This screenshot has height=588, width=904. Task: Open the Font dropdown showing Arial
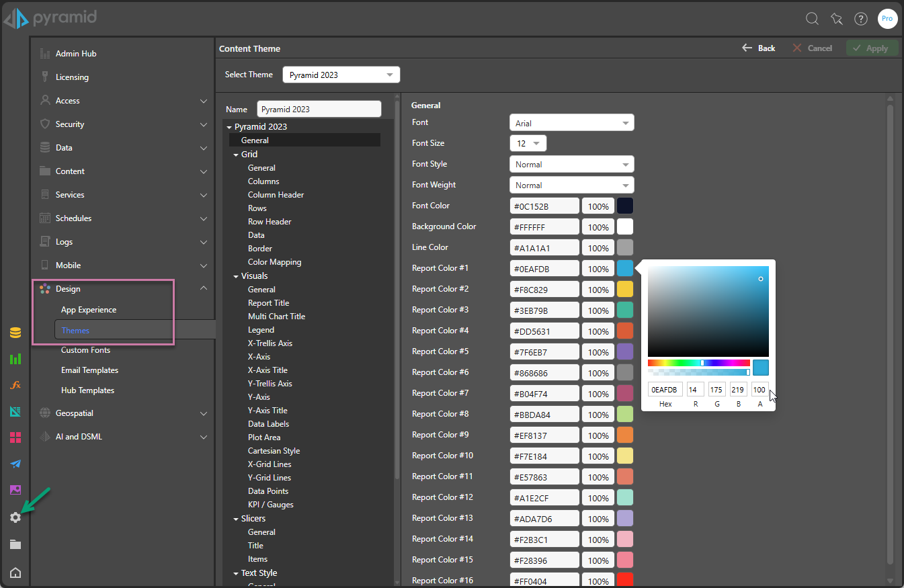coord(571,123)
